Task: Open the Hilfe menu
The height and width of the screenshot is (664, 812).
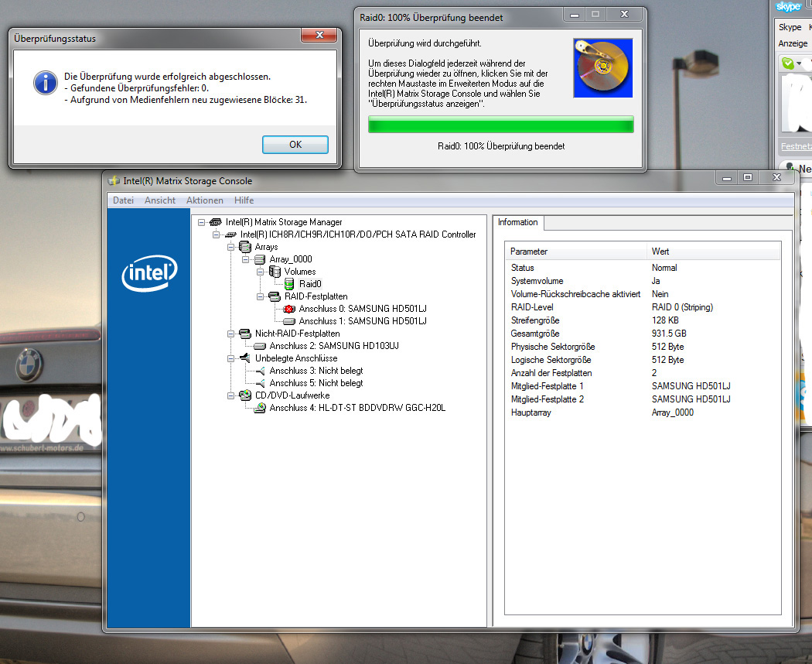Action: (244, 200)
